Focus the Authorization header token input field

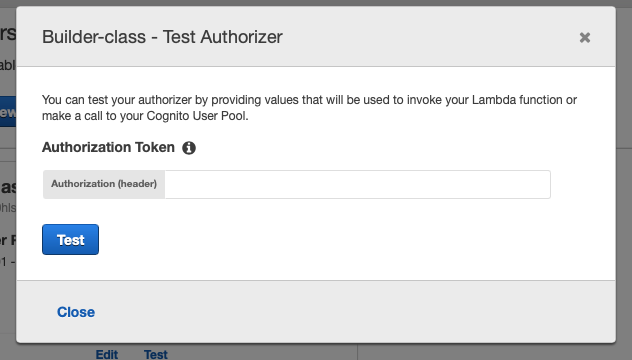coord(357,184)
